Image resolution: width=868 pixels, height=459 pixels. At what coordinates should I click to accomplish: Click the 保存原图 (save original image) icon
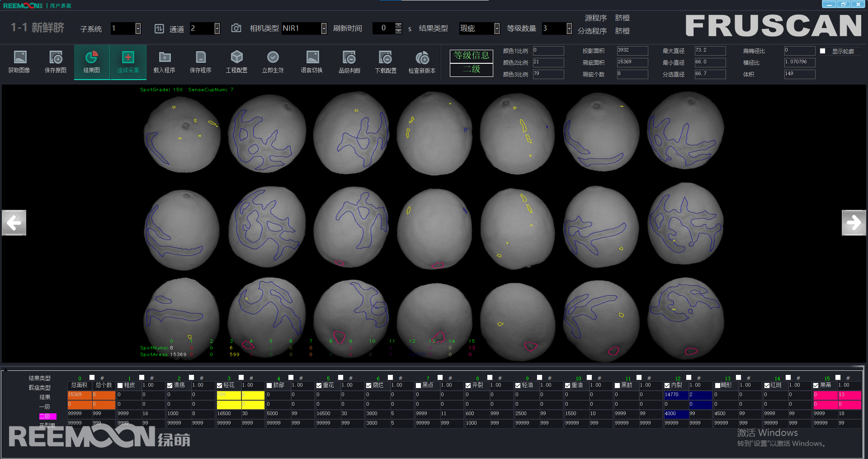(x=56, y=58)
